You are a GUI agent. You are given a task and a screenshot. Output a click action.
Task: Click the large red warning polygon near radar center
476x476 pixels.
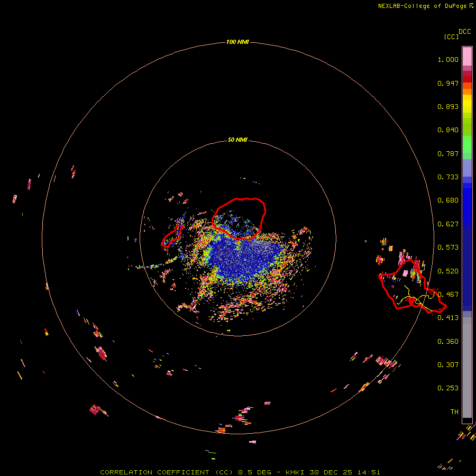[239, 218]
